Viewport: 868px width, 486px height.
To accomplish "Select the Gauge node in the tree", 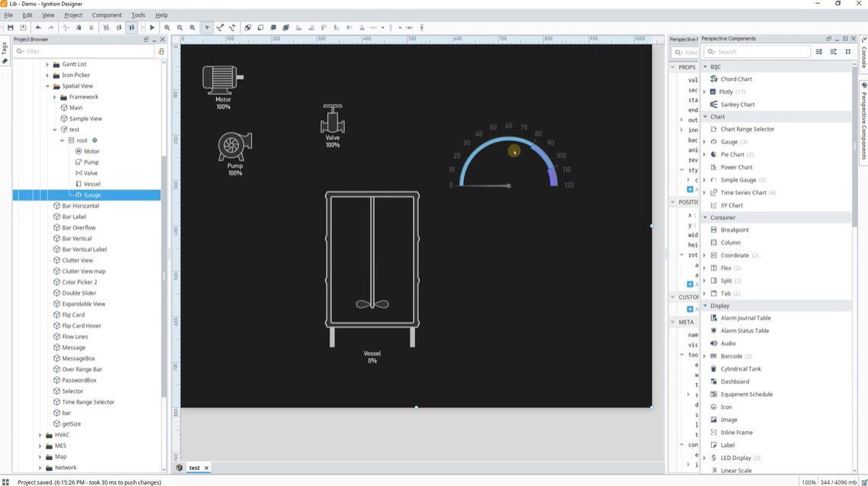I will (92, 195).
